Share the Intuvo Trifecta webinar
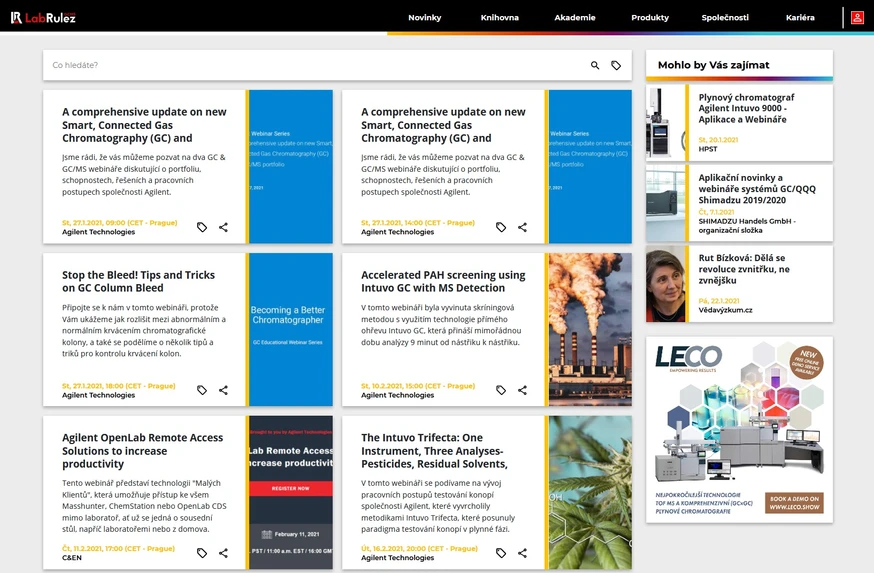The width and height of the screenshot is (874, 573). coord(522,553)
